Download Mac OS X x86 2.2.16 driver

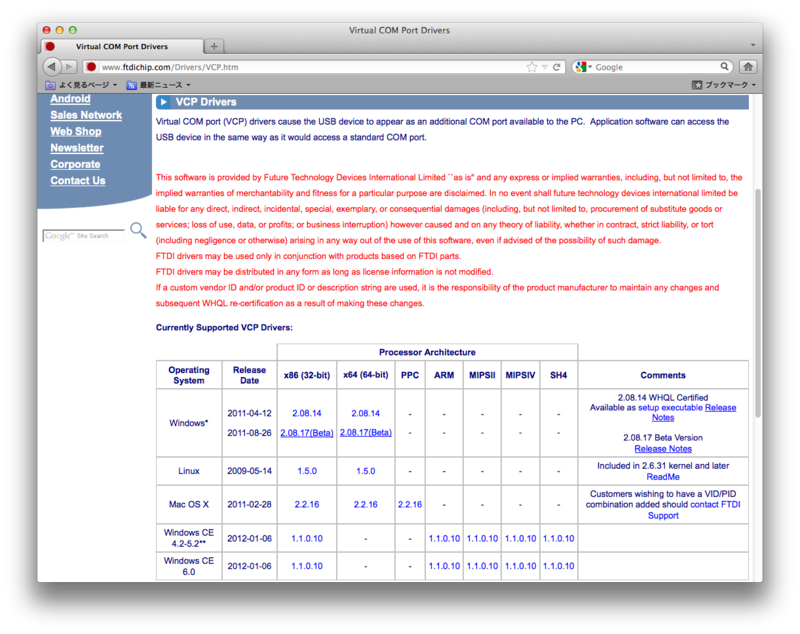[307, 504]
